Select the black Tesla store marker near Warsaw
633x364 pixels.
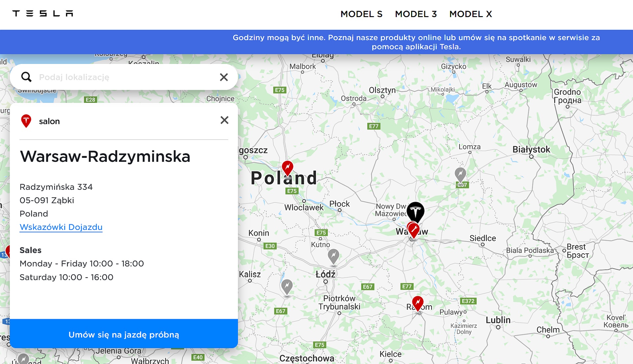[x=415, y=211]
